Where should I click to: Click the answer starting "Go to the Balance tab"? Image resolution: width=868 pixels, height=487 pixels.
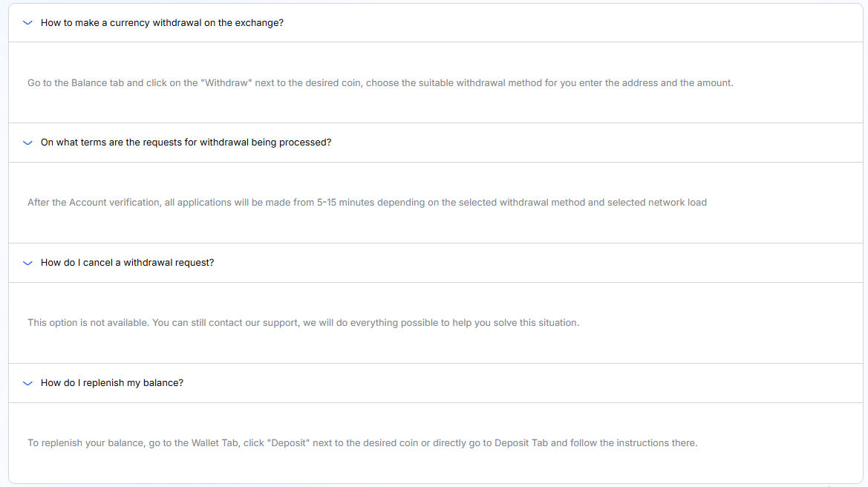(380, 83)
